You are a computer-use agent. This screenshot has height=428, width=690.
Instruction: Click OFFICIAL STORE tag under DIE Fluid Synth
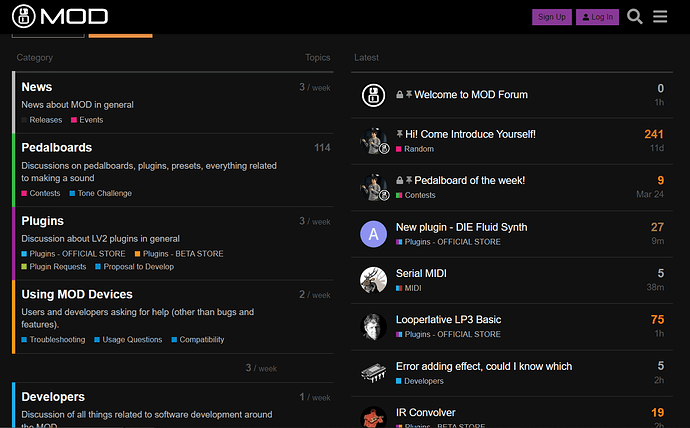click(x=448, y=242)
